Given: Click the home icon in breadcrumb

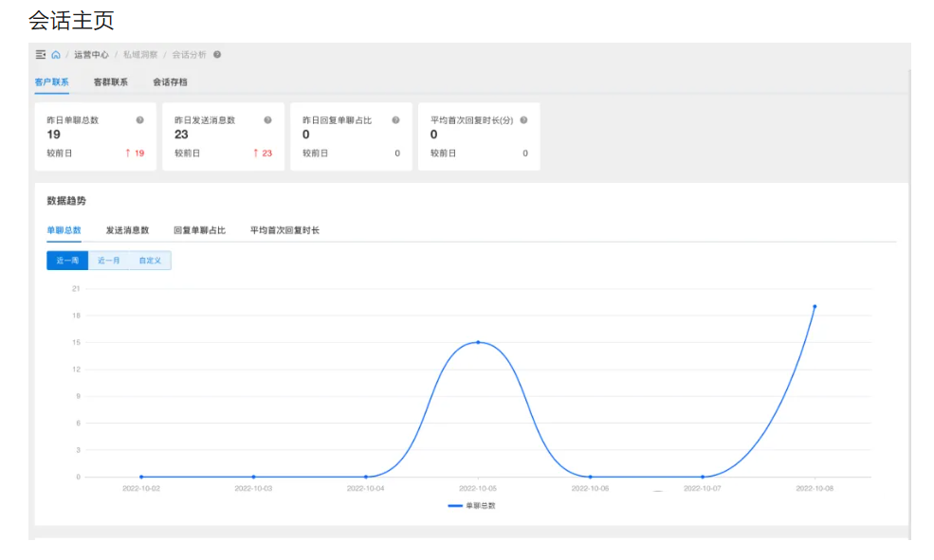Looking at the screenshot, I should (56, 55).
